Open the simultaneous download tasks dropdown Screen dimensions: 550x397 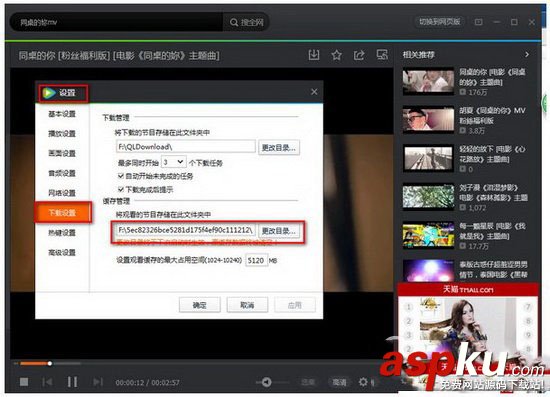(x=174, y=162)
